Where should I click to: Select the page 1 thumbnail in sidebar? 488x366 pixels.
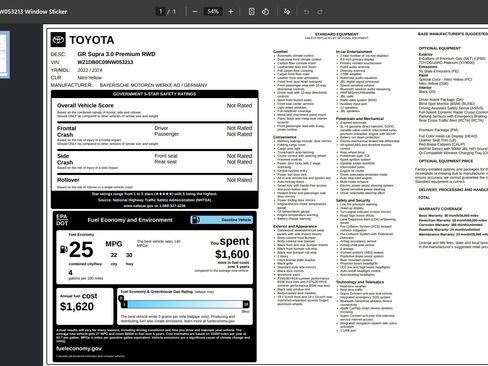[x=4, y=55]
